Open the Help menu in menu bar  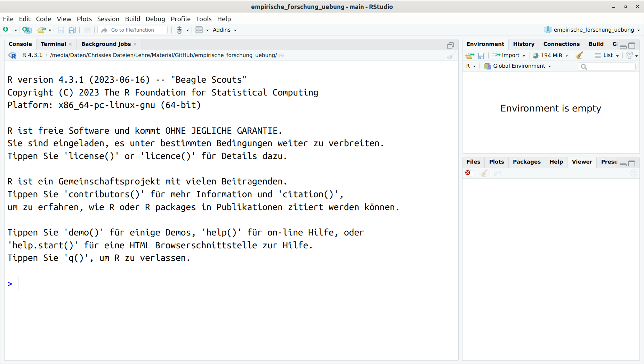point(224,19)
